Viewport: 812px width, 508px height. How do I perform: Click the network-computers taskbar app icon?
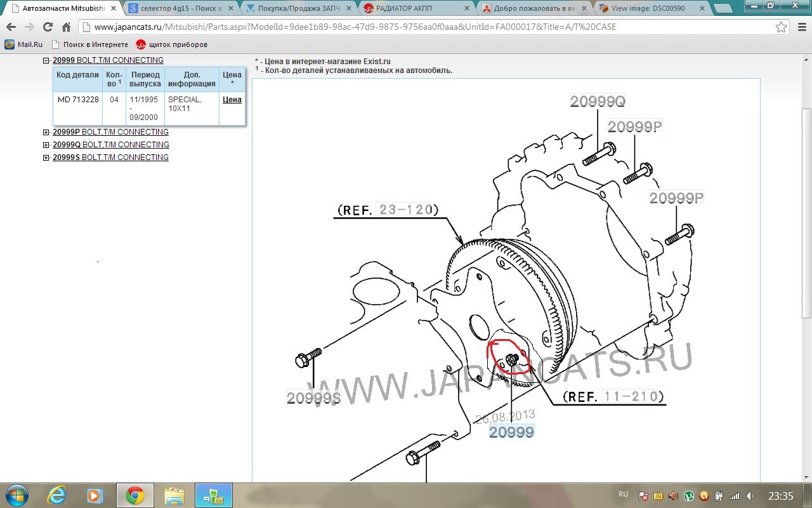click(214, 495)
